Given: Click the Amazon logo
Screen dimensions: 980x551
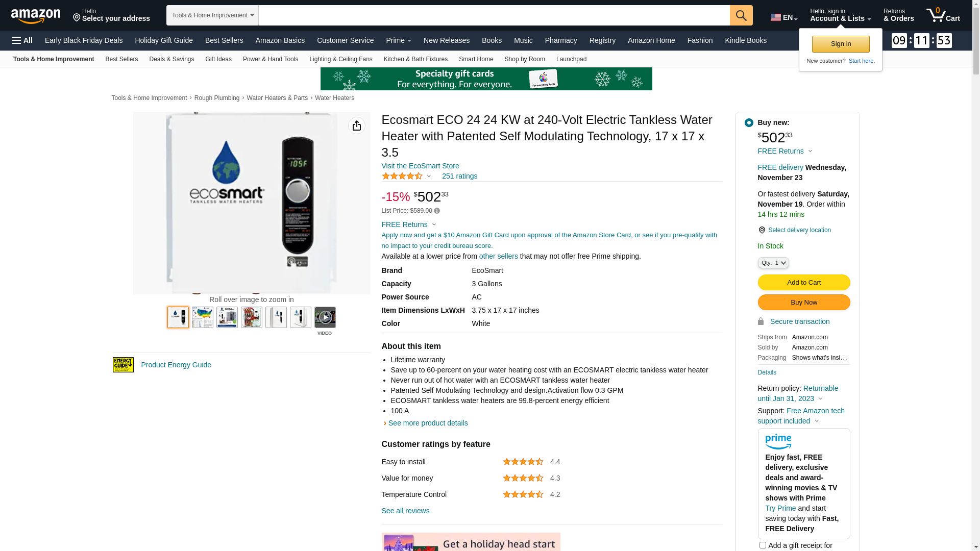Looking at the screenshot, I should pyautogui.click(x=36, y=16).
